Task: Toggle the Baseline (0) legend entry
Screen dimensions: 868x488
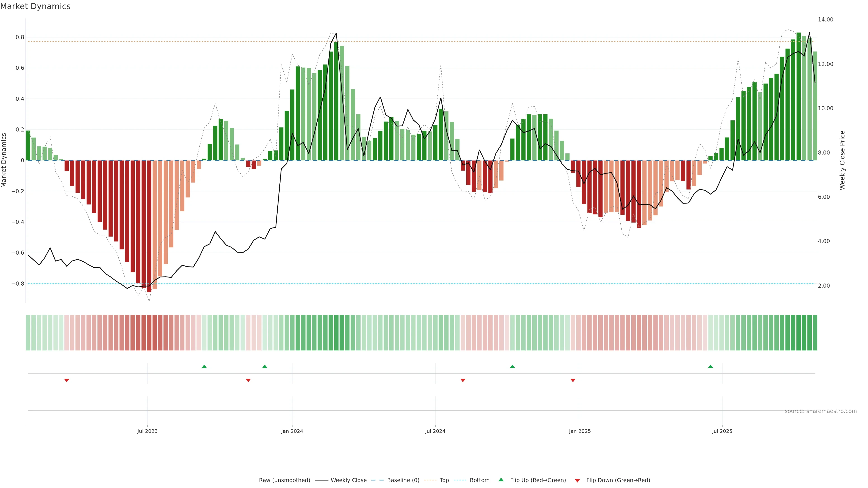Action: (x=403, y=480)
